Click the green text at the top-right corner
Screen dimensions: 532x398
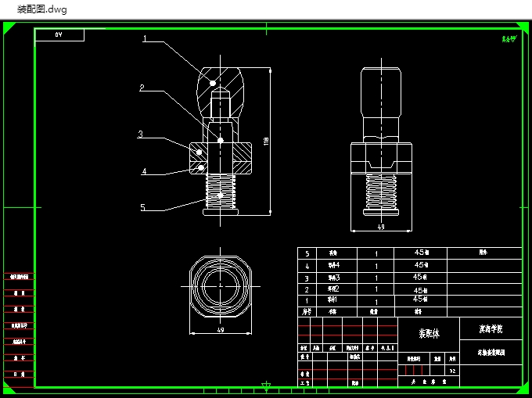[509, 38]
